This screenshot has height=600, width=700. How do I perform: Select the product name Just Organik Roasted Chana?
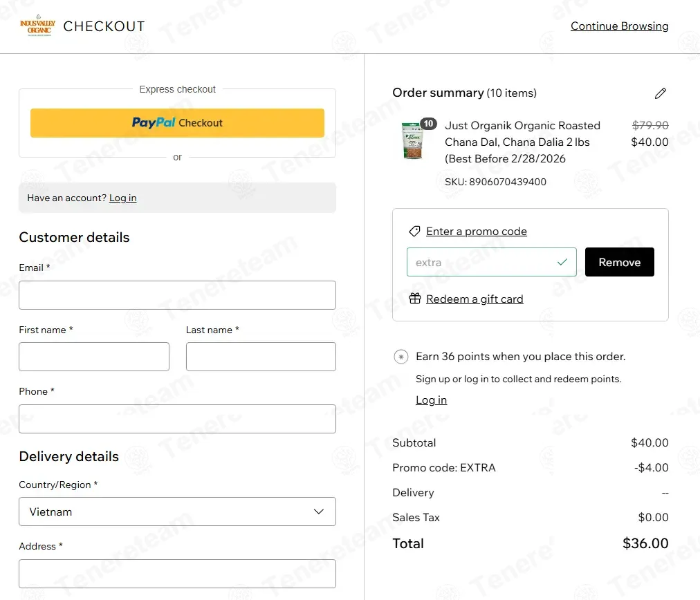[x=522, y=142]
